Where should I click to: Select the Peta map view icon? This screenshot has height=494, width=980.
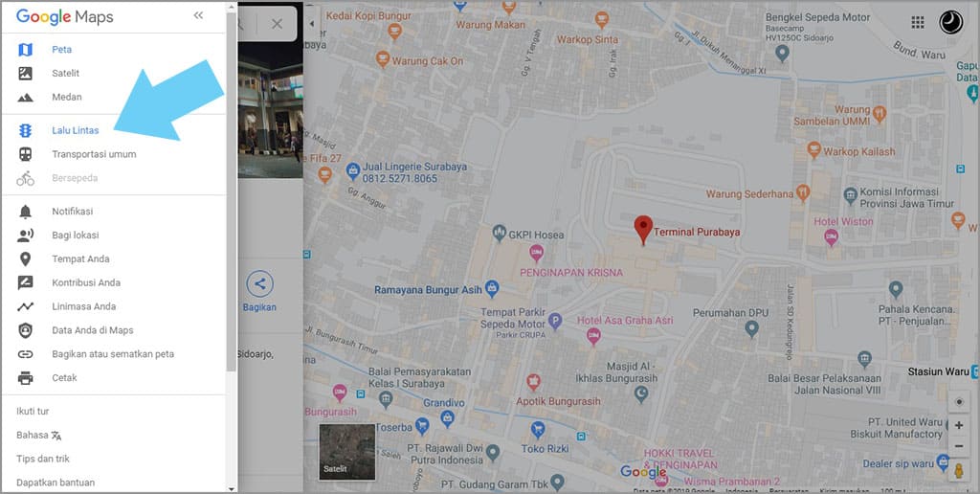click(26, 50)
